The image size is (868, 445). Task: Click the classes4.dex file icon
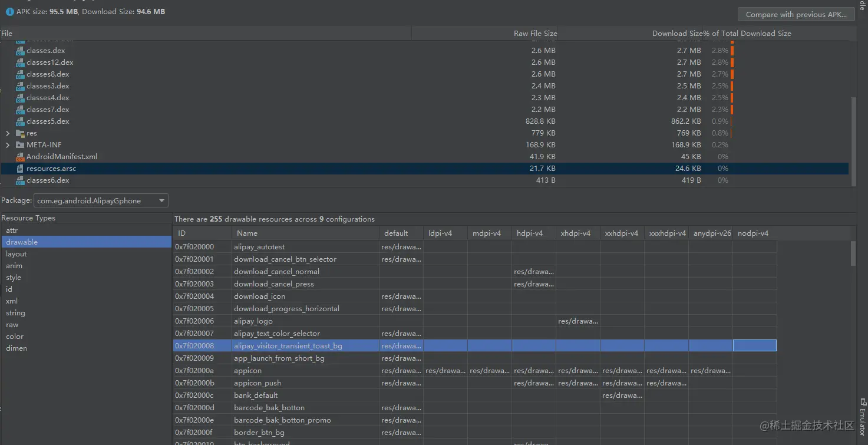20,98
